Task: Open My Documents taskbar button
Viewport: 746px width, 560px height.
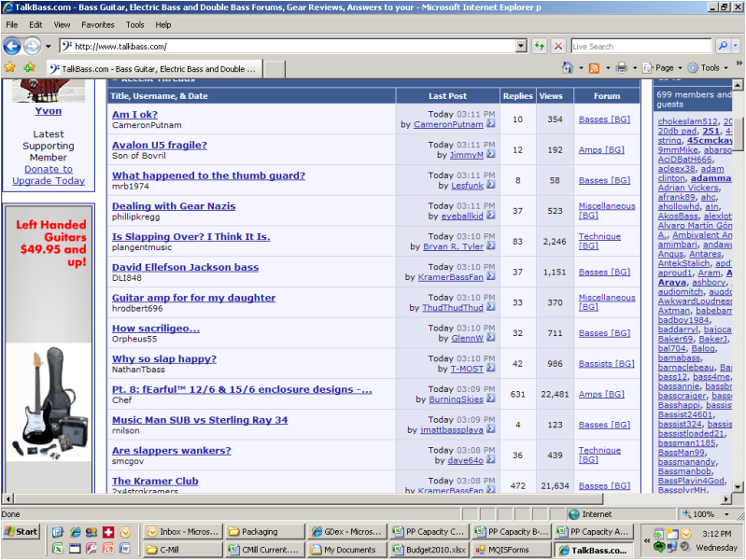Action: point(347,550)
